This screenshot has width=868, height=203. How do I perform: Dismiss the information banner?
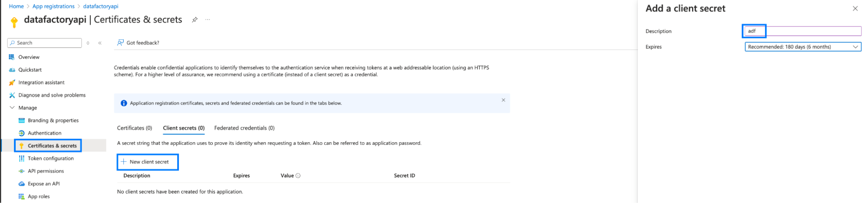tap(503, 100)
